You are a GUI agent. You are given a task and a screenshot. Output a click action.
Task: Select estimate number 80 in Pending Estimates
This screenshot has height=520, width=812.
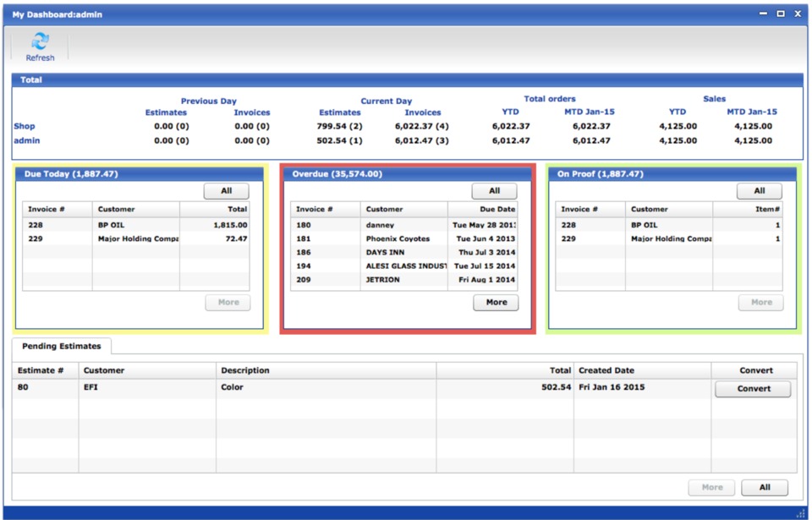click(x=23, y=387)
